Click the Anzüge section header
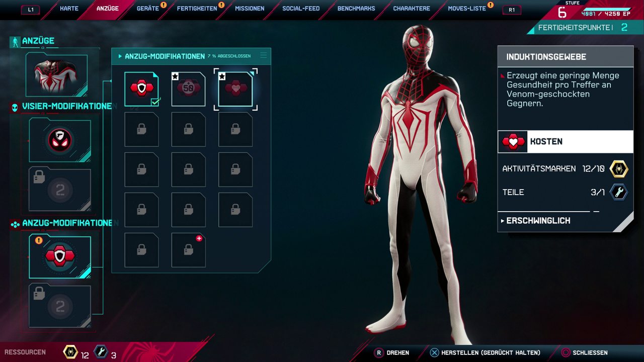This screenshot has height=362, width=644. tap(38, 41)
